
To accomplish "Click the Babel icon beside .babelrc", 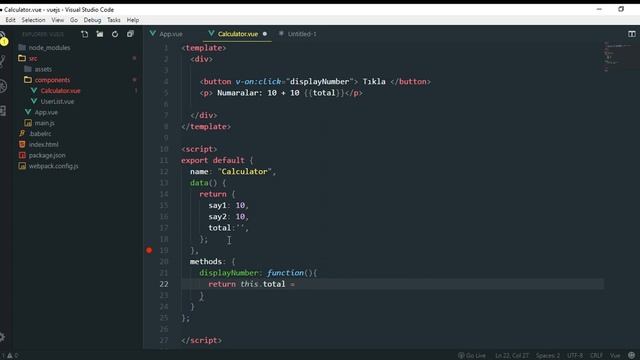I will click(22, 133).
